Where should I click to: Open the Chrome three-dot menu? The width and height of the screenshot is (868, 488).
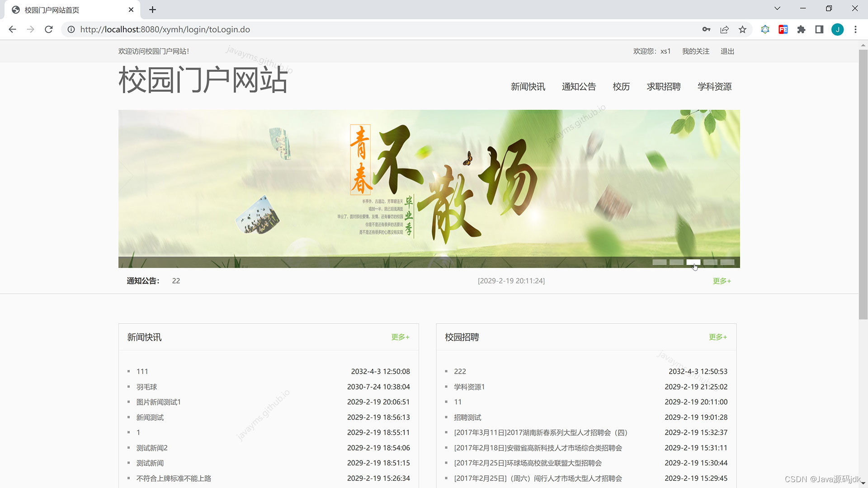pos(855,29)
